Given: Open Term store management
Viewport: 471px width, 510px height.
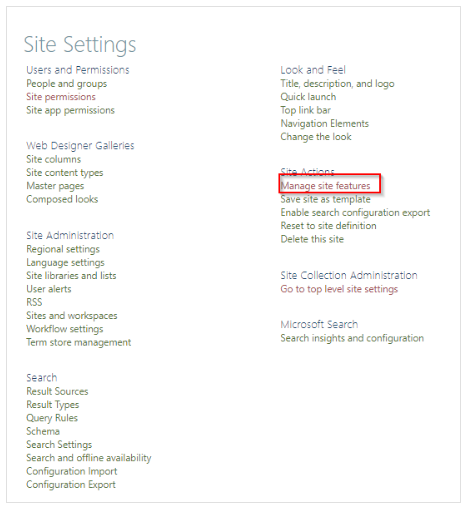Looking at the screenshot, I should (79, 342).
